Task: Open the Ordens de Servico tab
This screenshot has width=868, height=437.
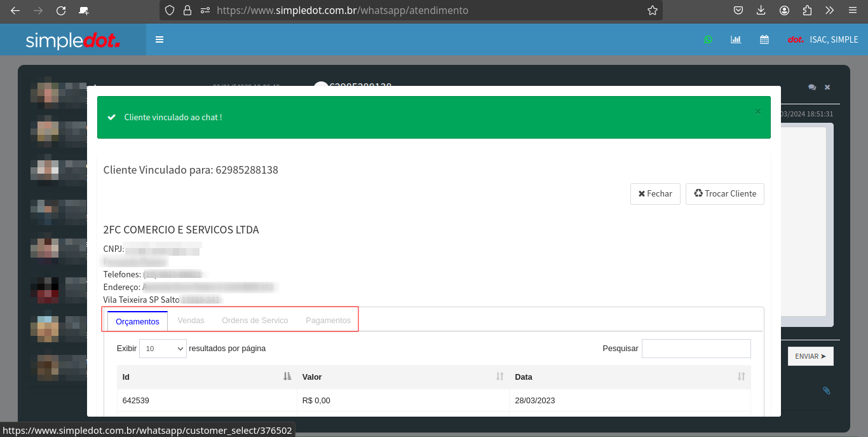Action: 255,321
